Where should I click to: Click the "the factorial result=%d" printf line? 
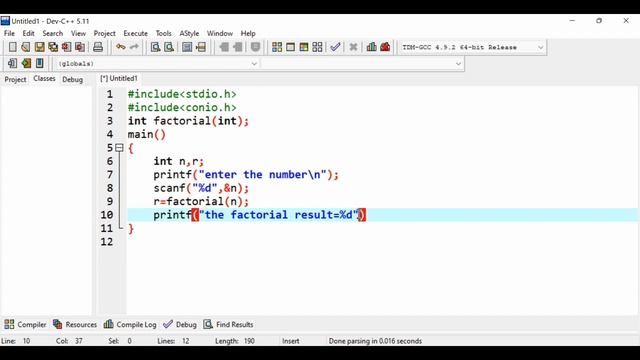coord(260,215)
